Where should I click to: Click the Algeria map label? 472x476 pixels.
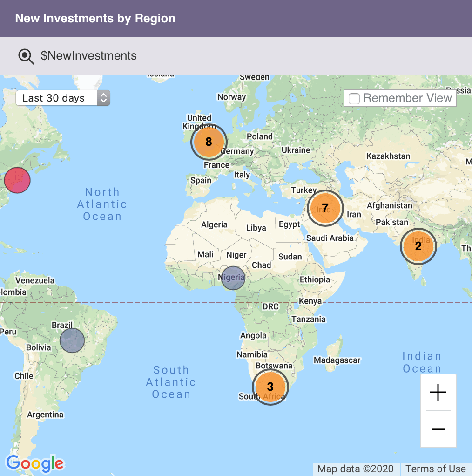[x=214, y=224]
